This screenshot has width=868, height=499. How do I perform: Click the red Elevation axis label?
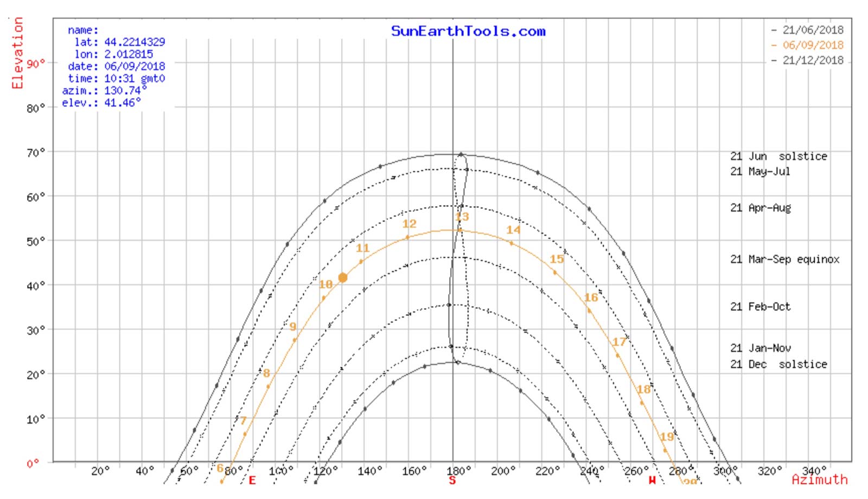click(x=17, y=53)
